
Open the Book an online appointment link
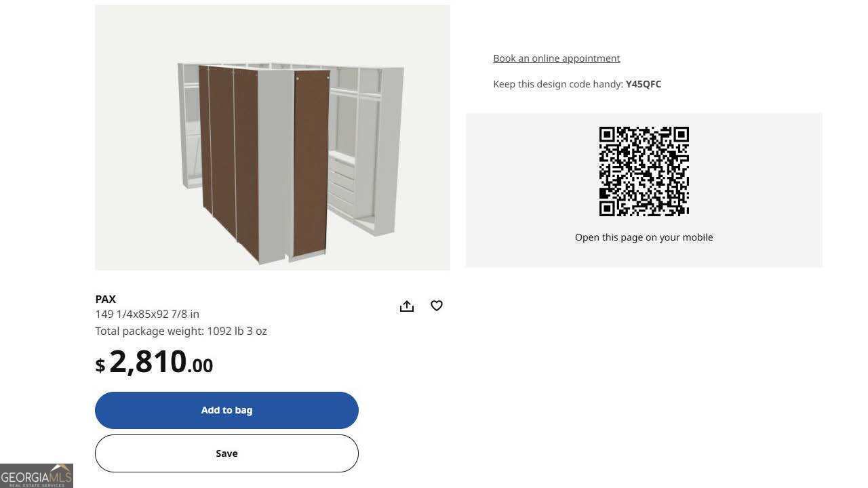[x=556, y=58]
